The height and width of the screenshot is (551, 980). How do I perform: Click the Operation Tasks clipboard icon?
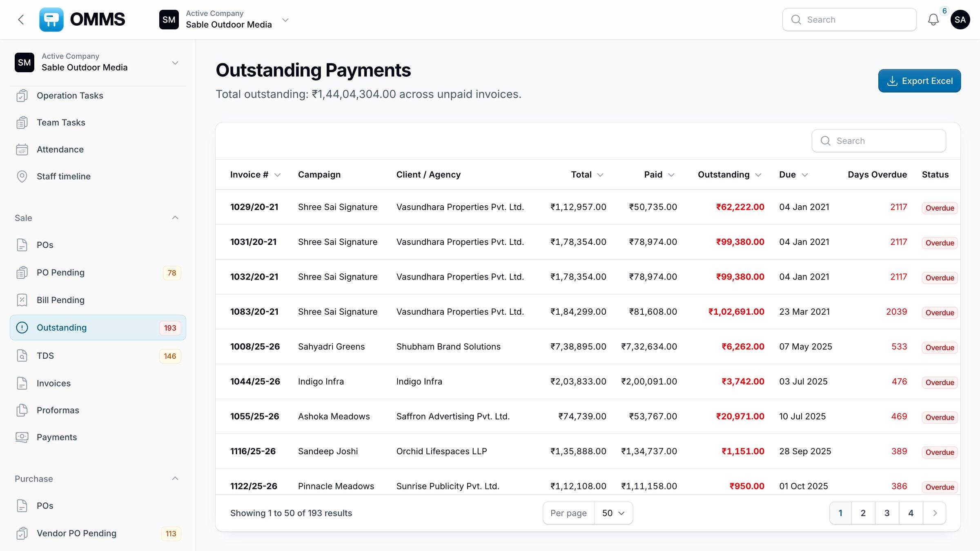(22, 96)
